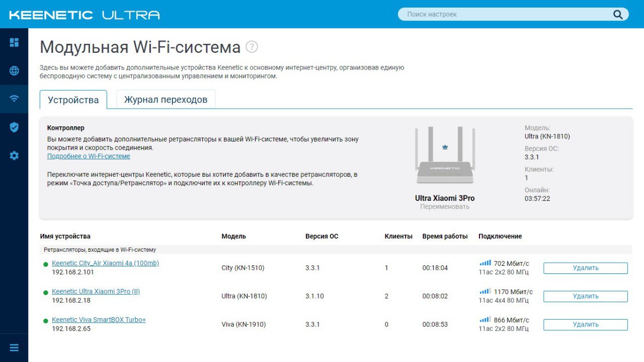This screenshot has width=644, height=362.
Task: Click green status dot for Ultra Xiaomi 3Pro (II)
Action: coord(46,292)
